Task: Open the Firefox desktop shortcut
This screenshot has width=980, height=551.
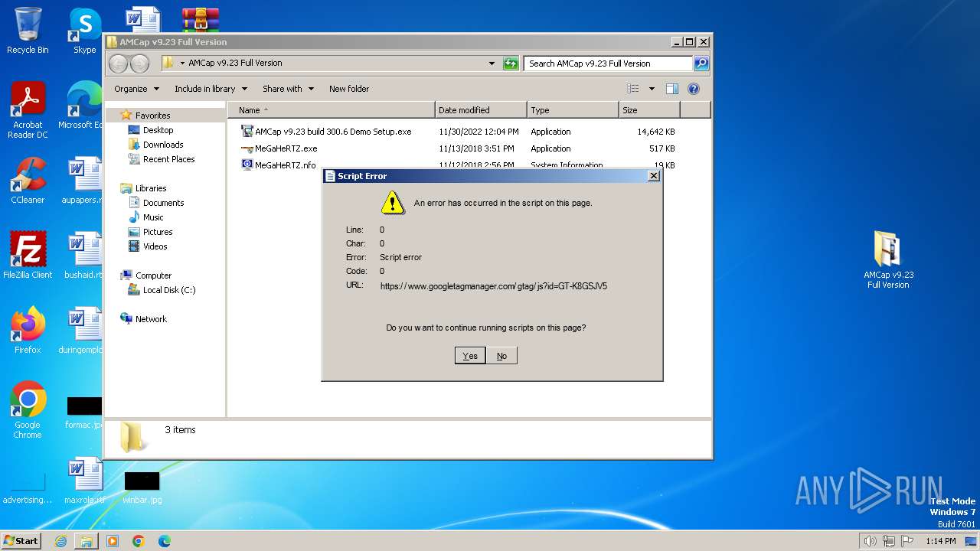Action: [28, 331]
